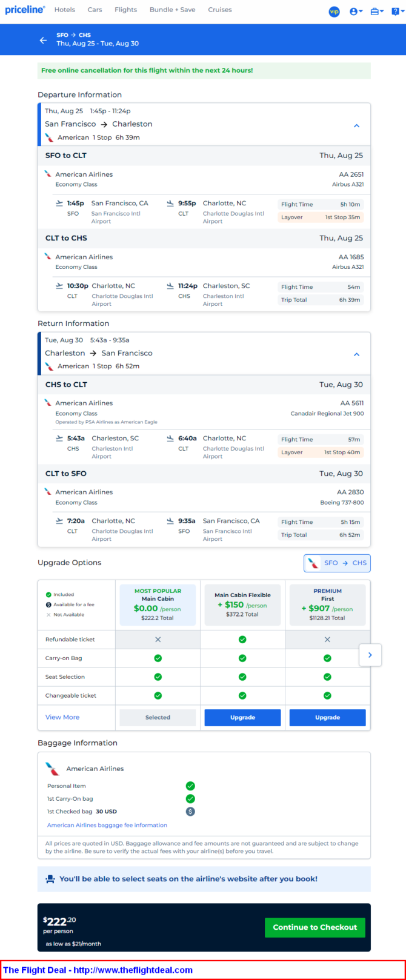The height and width of the screenshot is (980, 406).
Task: Click Refundable ticket checkmark under Main Cabin Flexible
Action: click(242, 639)
